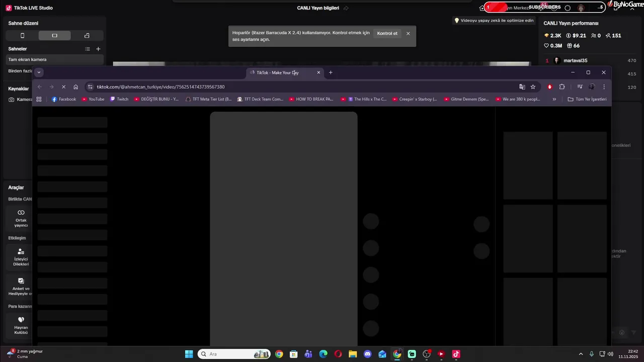This screenshot has width=644, height=362.
Task: Add a new scene with plus icon
Action: coord(98,49)
